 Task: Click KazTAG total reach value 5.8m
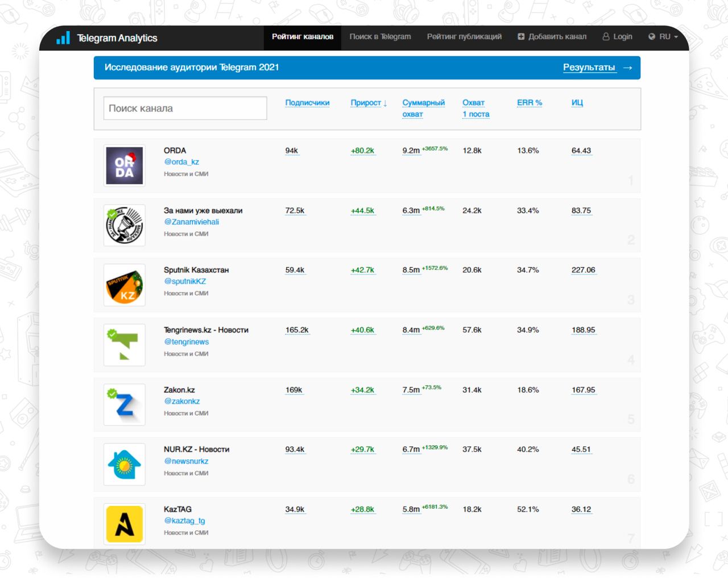411,509
